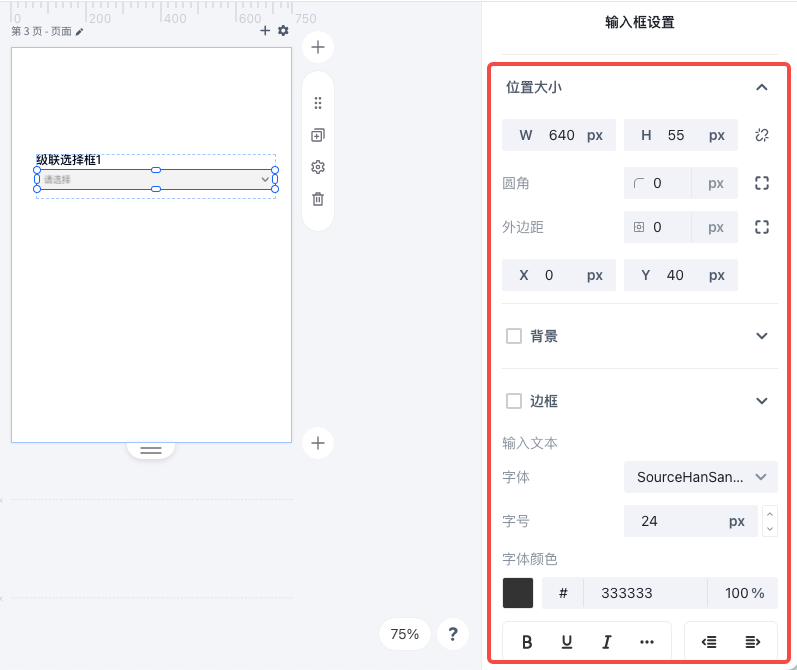The height and width of the screenshot is (670, 797).
Task: Open the help question mark button
Action: pyautogui.click(x=453, y=634)
